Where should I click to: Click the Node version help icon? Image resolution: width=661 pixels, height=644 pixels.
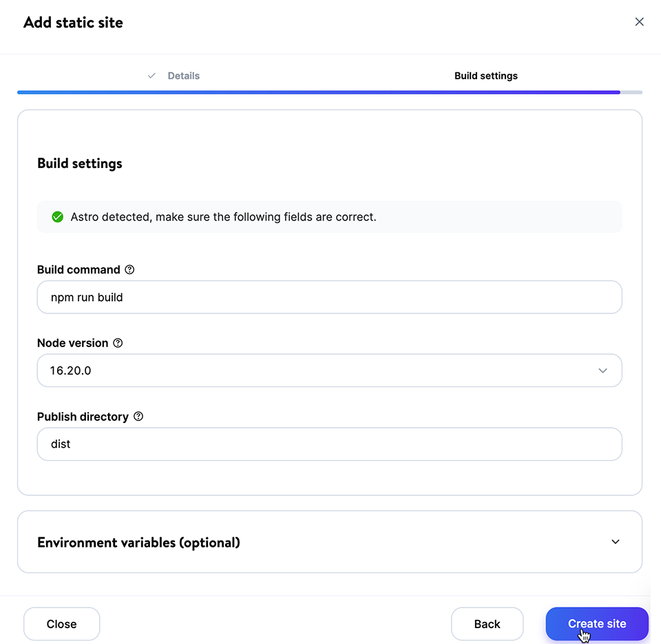pos(118,342)
